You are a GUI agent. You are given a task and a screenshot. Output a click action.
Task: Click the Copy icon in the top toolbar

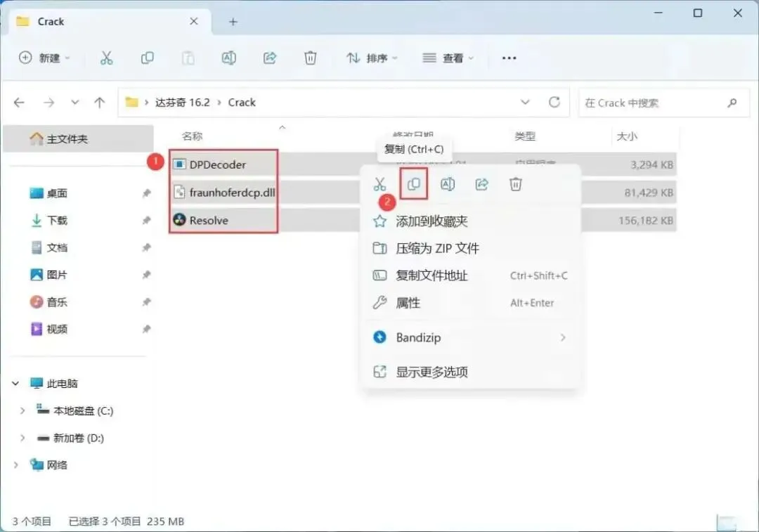pos(147,58)
